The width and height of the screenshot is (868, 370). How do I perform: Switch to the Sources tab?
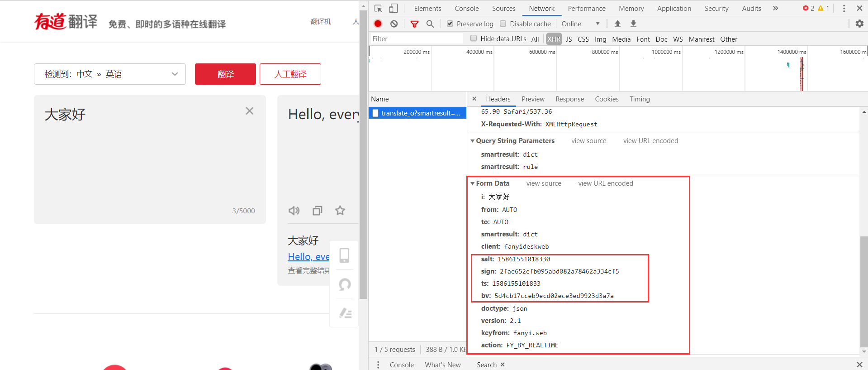point(504,8)
